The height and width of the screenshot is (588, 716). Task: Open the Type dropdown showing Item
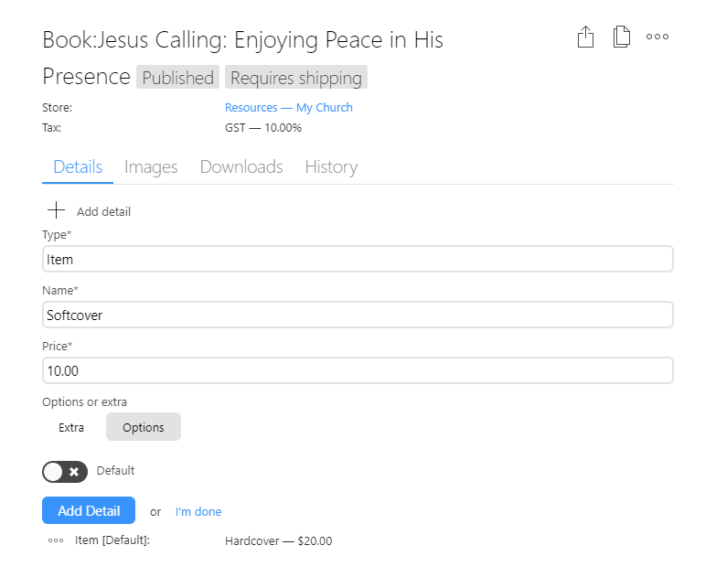pyautogui.click(x=358, y=260)
